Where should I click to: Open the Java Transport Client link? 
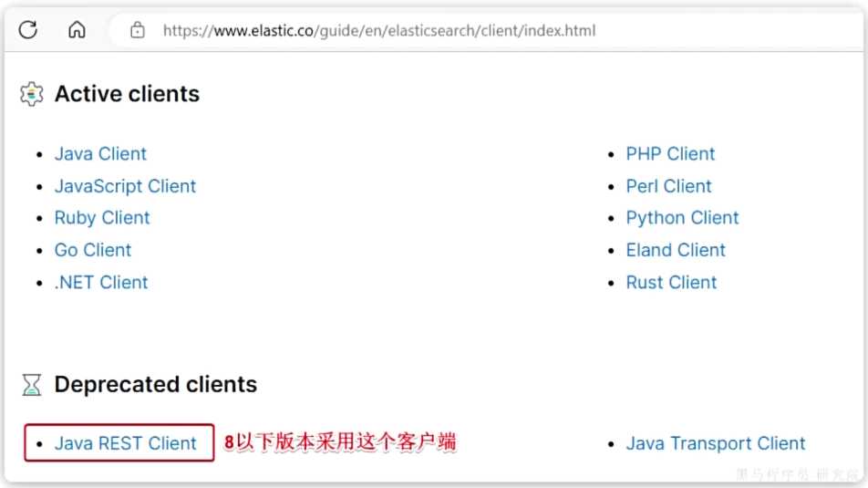(x=715, y=443)
